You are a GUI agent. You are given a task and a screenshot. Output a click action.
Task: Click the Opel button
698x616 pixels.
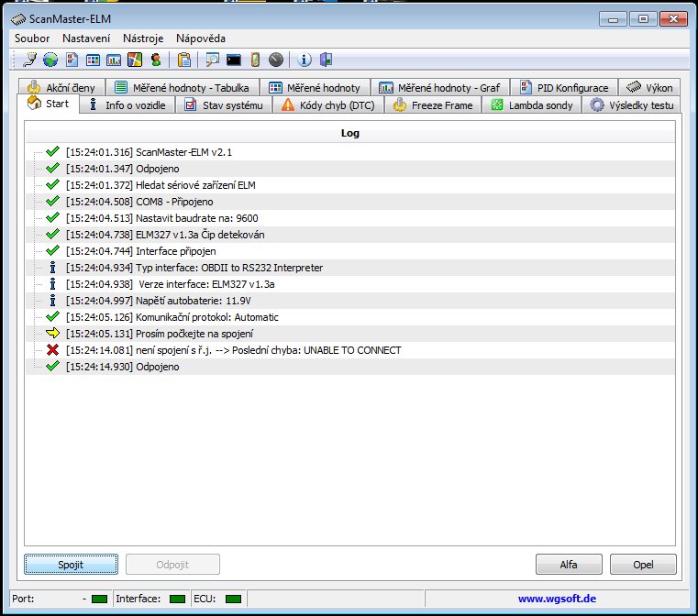pyautogui.click(x=643, y=565)
